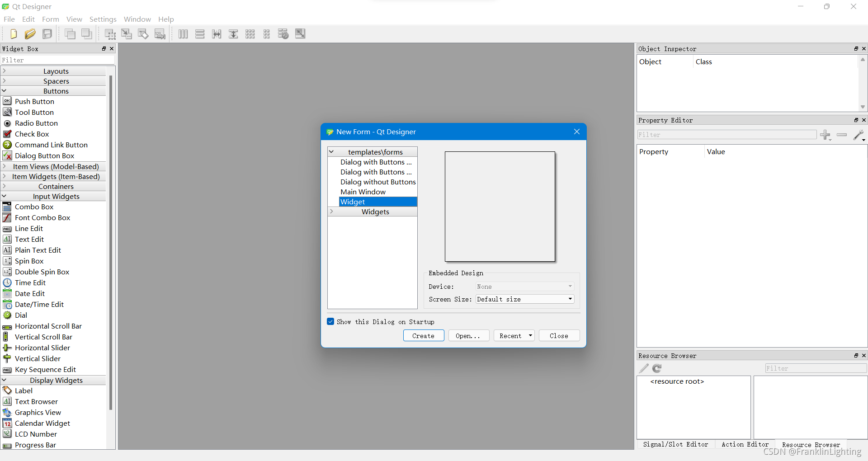Click the add property plus icon
Screen dimensions: 868x461
(x=826, y=135)
